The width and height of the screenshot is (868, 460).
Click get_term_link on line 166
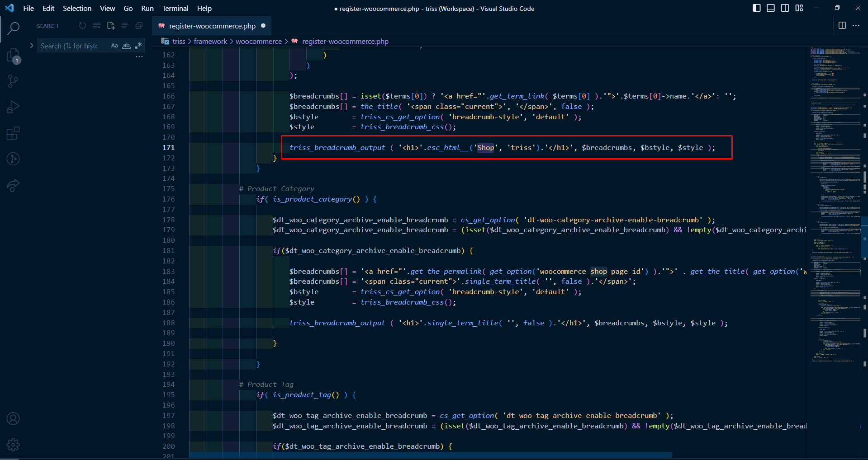517,96
